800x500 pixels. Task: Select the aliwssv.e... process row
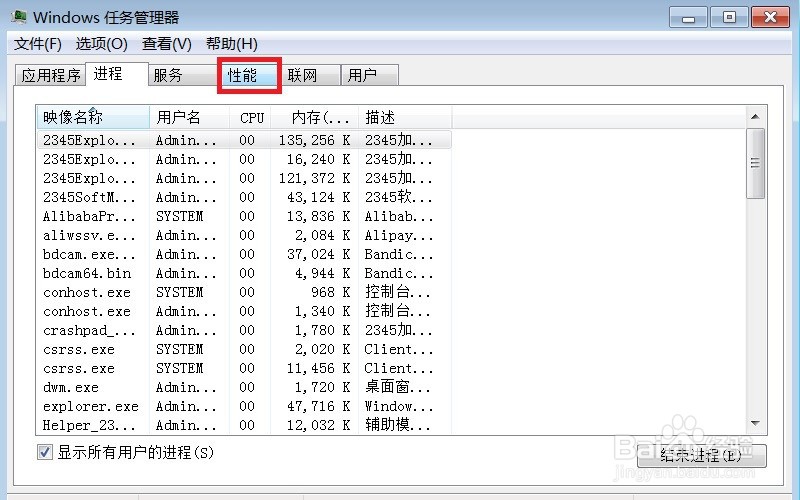[x=244, y=235]
